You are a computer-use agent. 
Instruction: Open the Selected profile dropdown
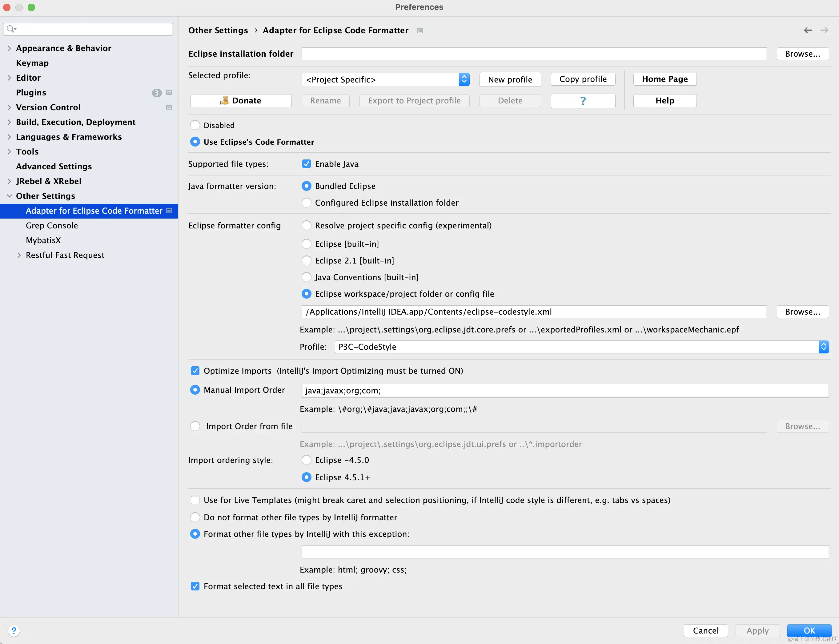(385, 79)
